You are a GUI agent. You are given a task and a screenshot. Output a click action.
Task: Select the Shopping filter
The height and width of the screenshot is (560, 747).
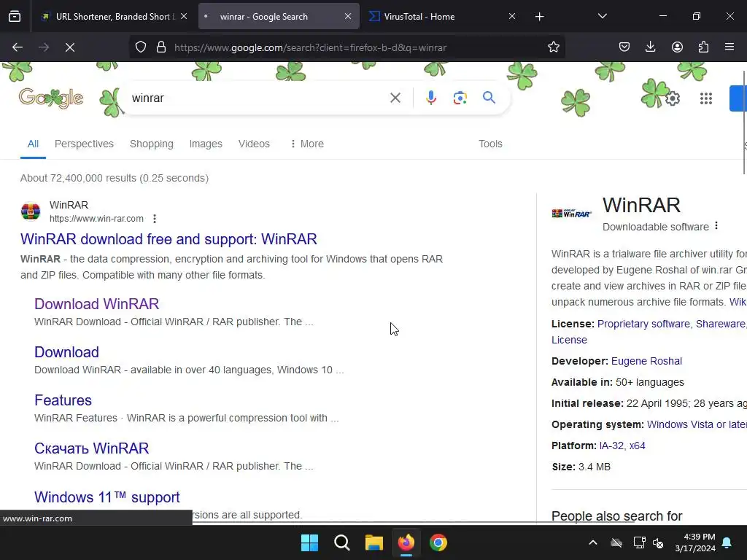coord(152,144)
